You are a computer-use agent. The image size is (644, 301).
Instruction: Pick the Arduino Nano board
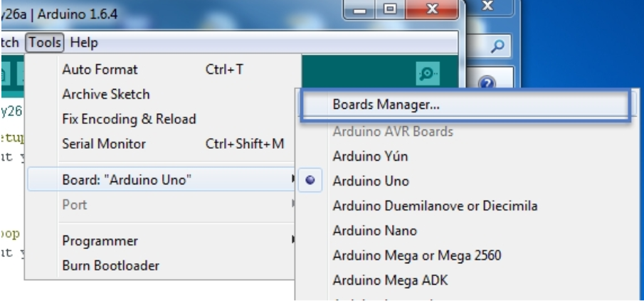(468, 231)
